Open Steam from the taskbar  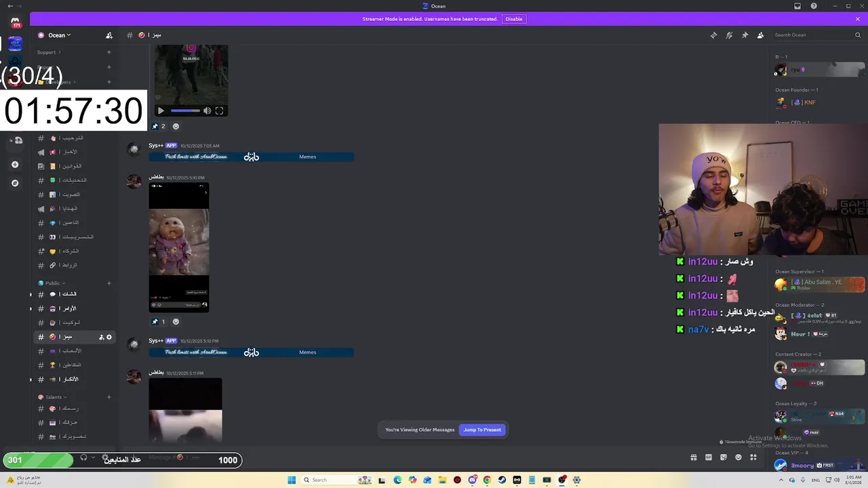pos(502,480)
